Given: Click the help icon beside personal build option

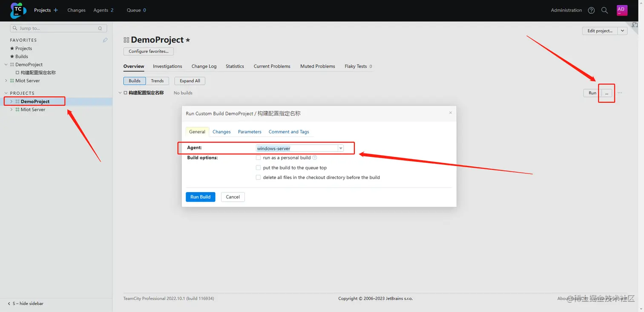Looking at the screenshot, I should point(315,158).
